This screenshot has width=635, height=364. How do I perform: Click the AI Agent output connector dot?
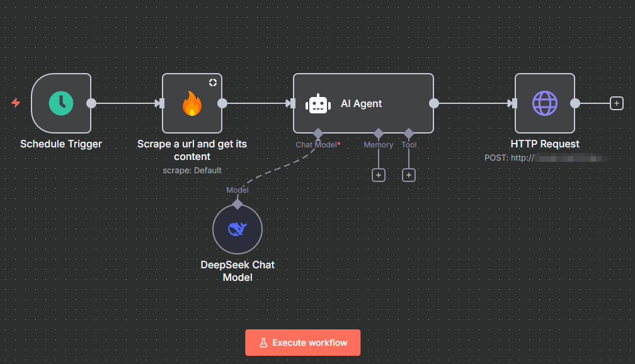click(x=434, y=103)
